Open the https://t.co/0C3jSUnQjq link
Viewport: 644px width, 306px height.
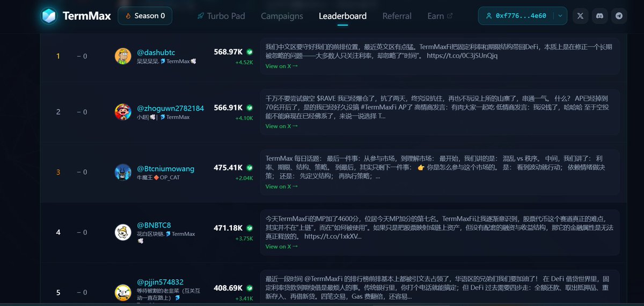click(x=462, y=56)
